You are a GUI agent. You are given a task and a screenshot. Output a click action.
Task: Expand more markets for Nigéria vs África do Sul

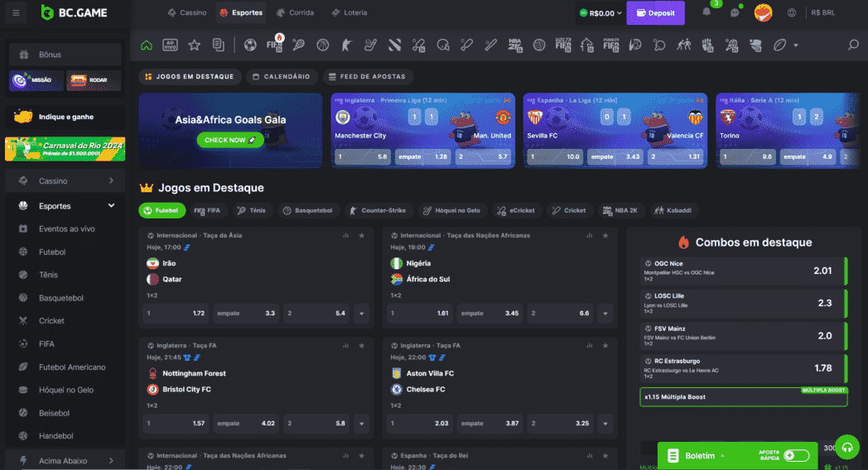605,314
